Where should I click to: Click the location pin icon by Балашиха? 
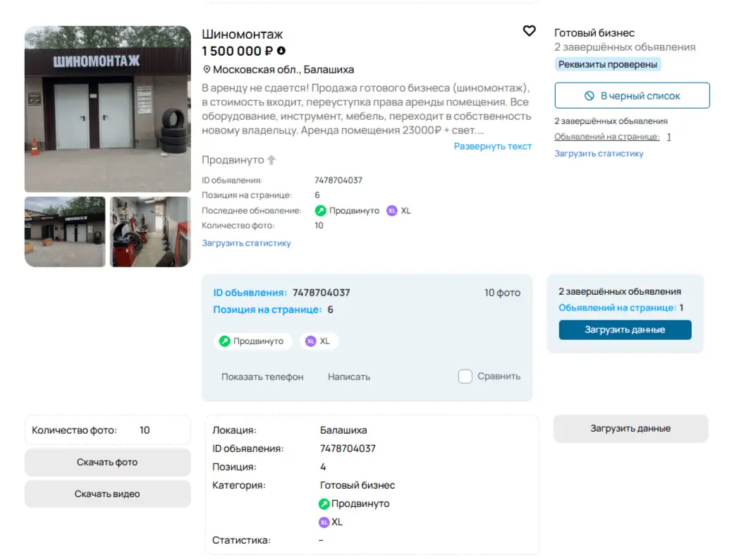[207, 70]
